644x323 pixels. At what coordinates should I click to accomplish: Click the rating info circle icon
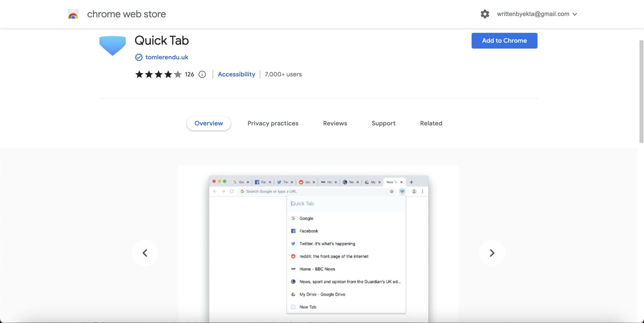(x=202, y=74)
